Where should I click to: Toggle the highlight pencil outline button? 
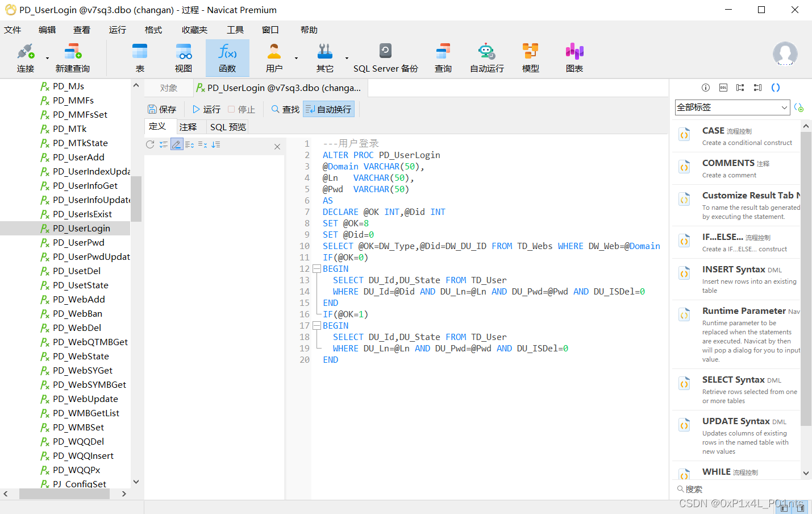[x=177, y=144]
